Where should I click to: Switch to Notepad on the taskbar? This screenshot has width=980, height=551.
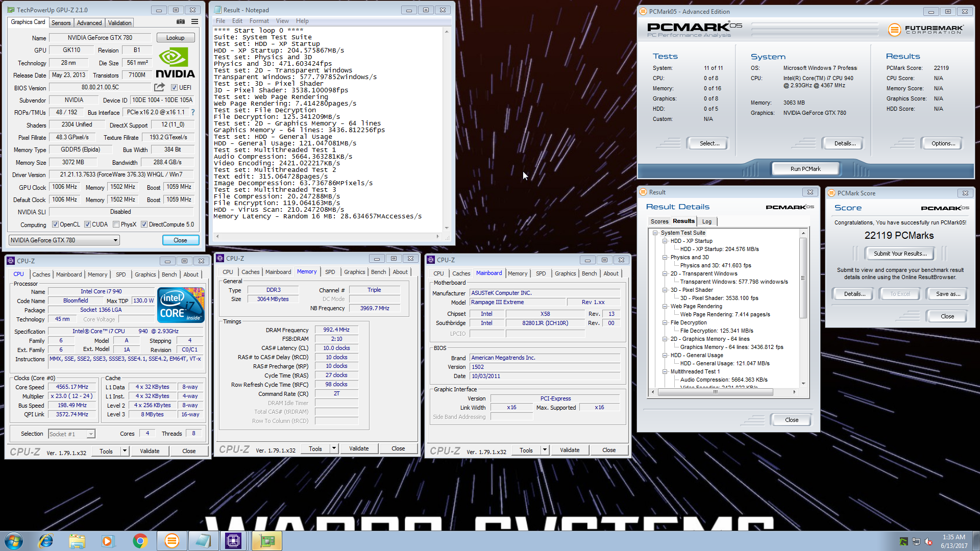coord(203,541)
